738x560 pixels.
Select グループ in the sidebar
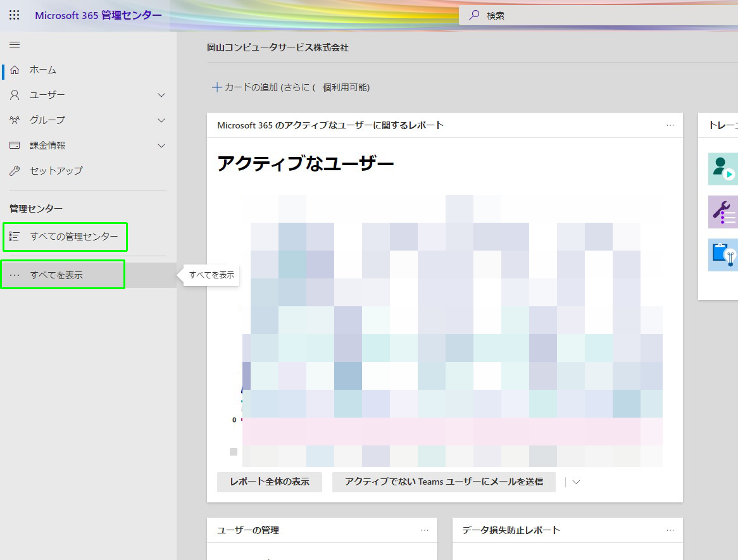coord(47,120)
